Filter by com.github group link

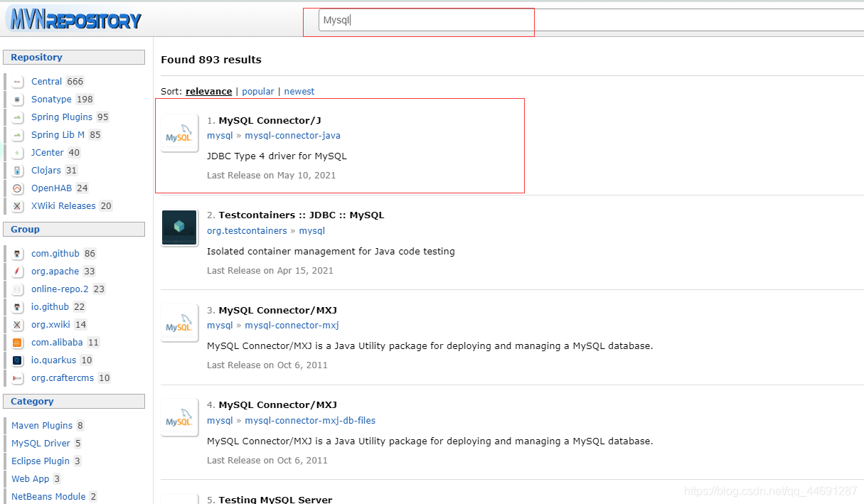click(x=55, y=254)
